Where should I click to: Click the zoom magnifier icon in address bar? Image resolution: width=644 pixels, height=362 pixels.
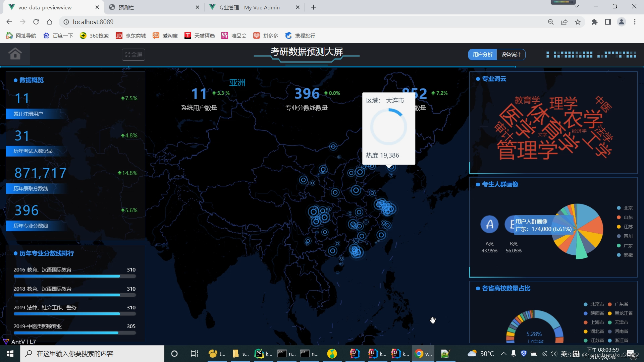[551, 22]
